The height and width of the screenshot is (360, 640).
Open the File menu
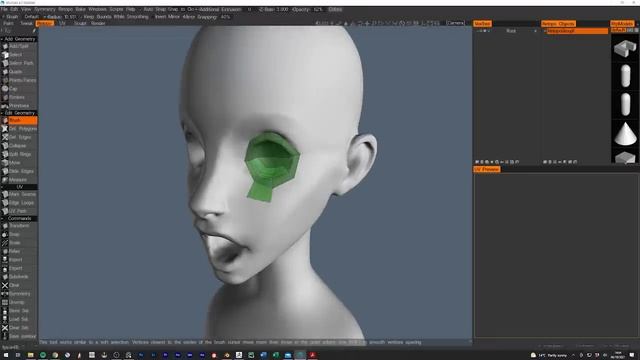tap(4, 9)
